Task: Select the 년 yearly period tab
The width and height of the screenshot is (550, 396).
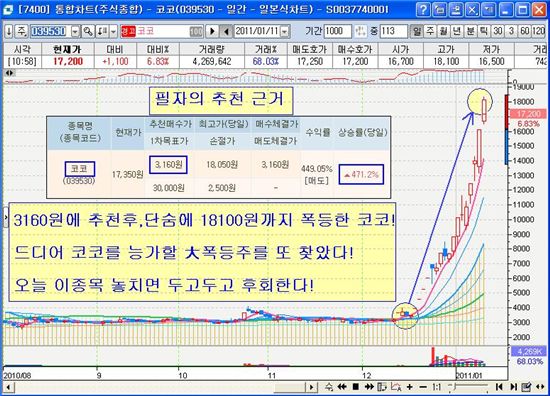Action: [457, 31]
